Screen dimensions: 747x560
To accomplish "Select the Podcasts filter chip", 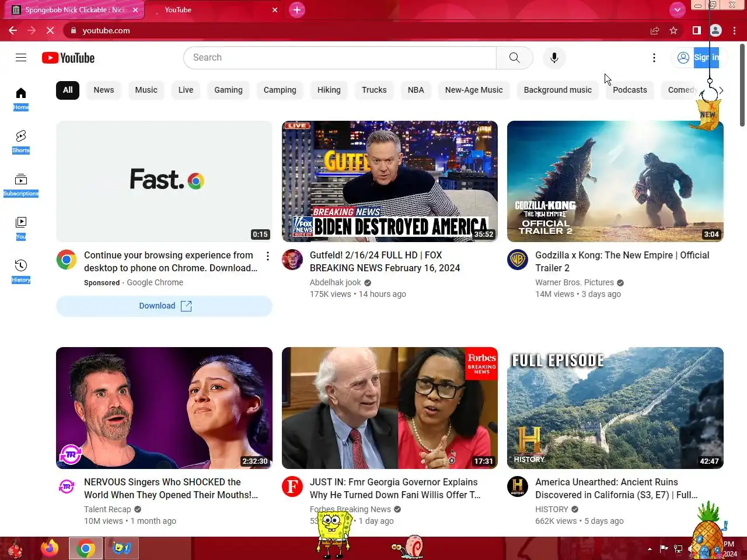I will (630, 90).
